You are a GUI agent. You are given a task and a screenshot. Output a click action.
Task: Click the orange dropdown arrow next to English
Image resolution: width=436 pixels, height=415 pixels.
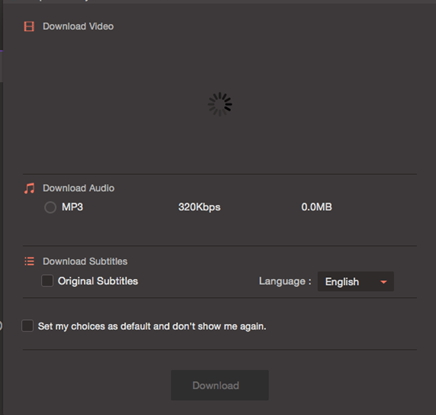click(x=383, y=282)
